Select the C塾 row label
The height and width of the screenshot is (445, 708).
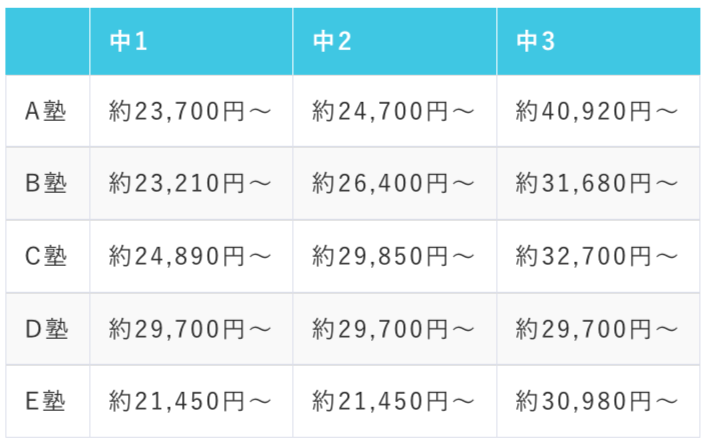[x=45, y=256]
